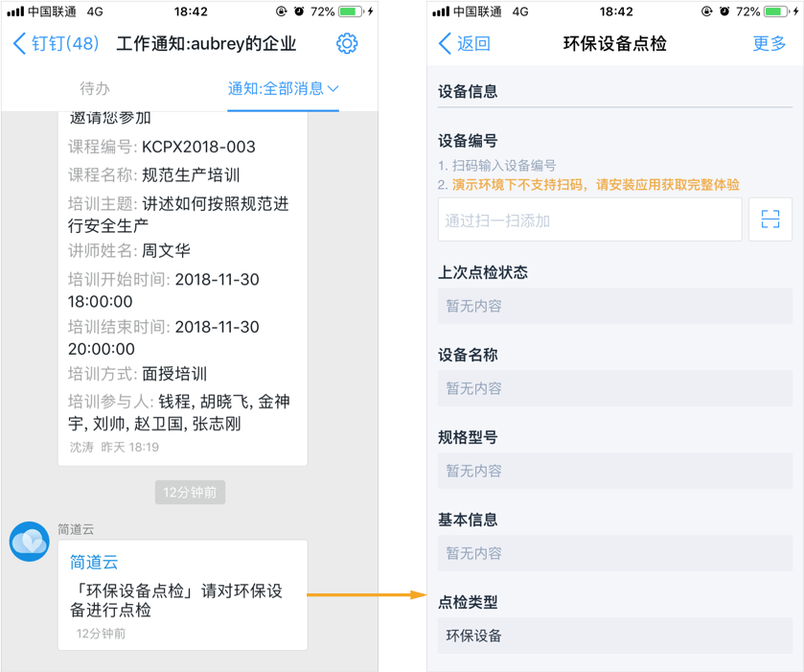Tap the 12分钟前 time separator label
This screenshot has width=804, height=672.
click(191, 493)
